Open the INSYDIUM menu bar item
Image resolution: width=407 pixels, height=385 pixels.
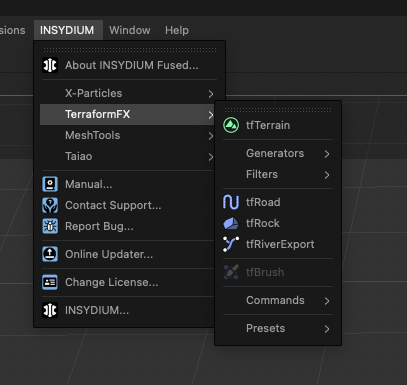pyautogui.click(x=68, y=30)
